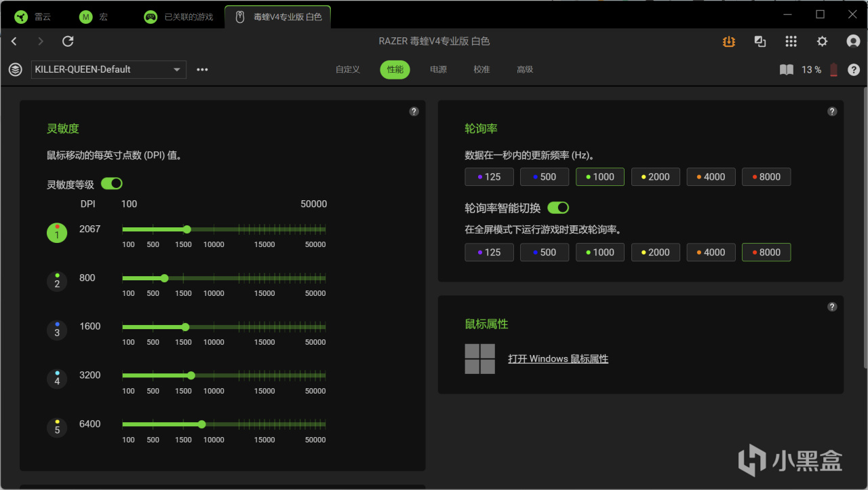Switch to the 电源 tab
868x490 pixels.
[438, 69]
